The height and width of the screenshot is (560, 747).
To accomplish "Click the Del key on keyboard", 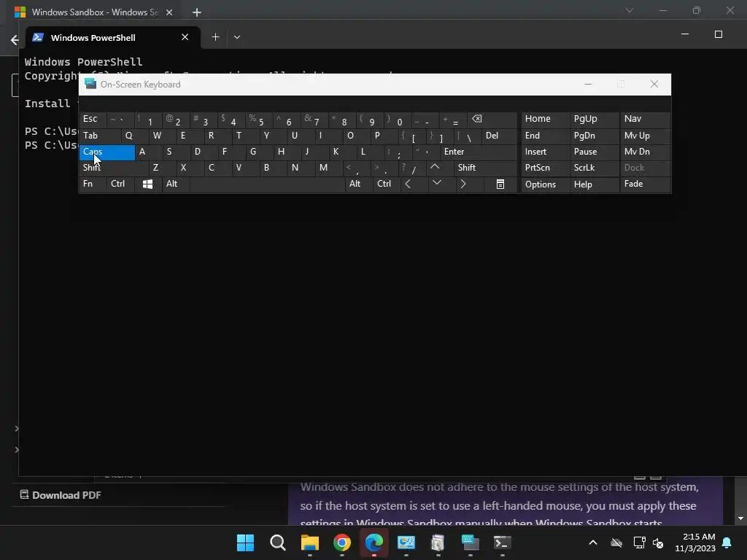I will 499,136.
